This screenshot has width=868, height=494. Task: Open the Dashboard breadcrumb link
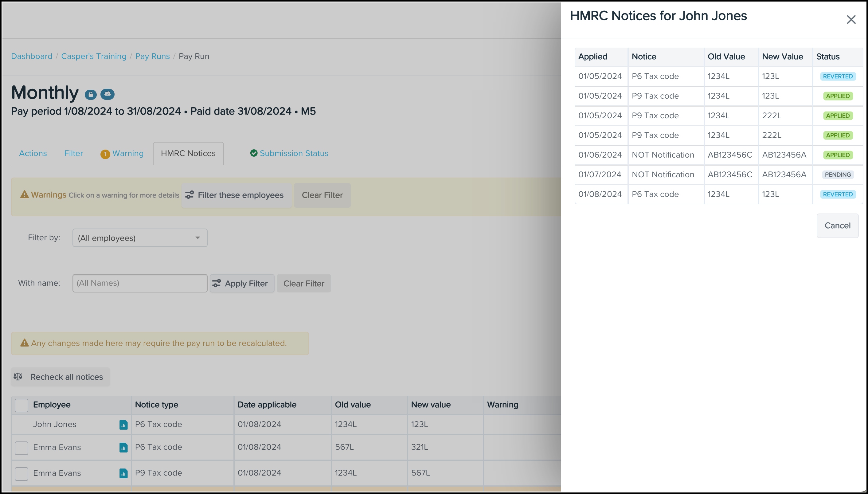point(32,56)
